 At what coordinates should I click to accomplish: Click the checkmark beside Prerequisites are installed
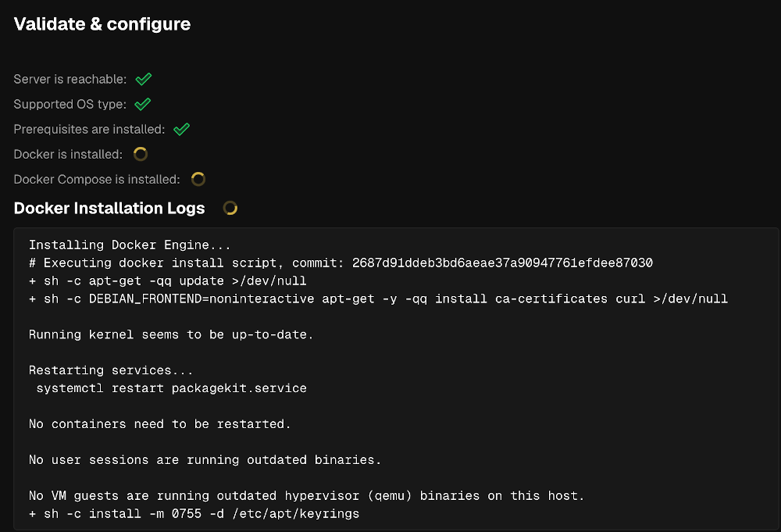pyautogui.click(x=181, y=130)
